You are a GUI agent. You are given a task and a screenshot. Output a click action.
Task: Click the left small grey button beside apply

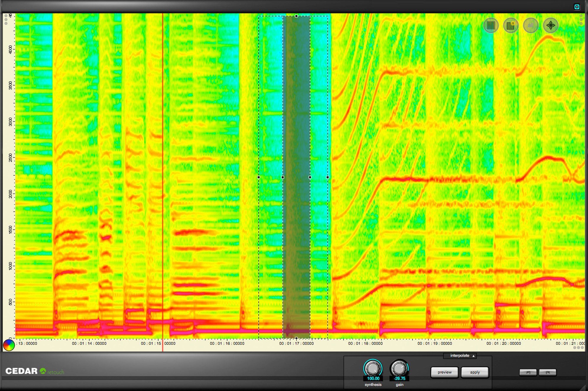click(x=528, y=372)
